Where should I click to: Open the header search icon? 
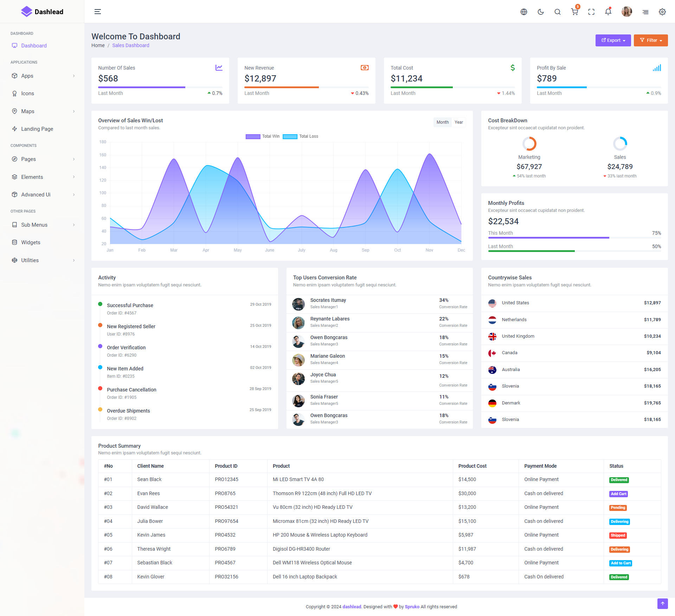(x=558, y=12)
